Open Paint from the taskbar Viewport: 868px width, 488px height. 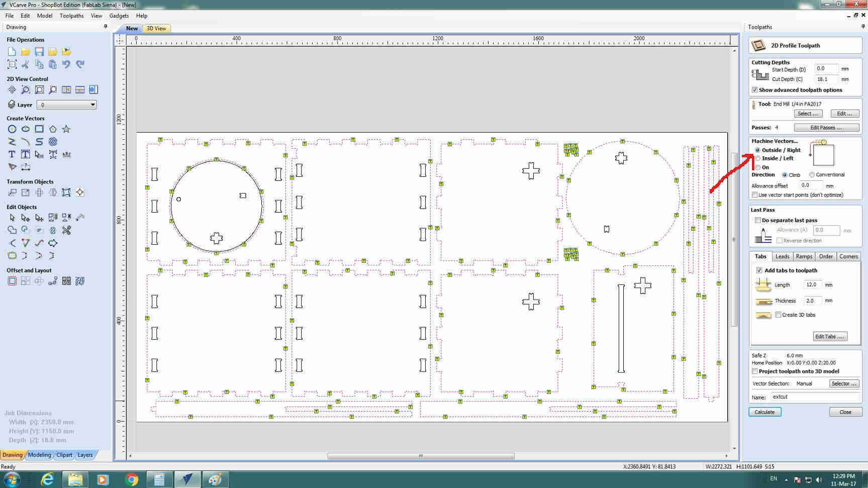pyautogui.click(x=215, y=479)
